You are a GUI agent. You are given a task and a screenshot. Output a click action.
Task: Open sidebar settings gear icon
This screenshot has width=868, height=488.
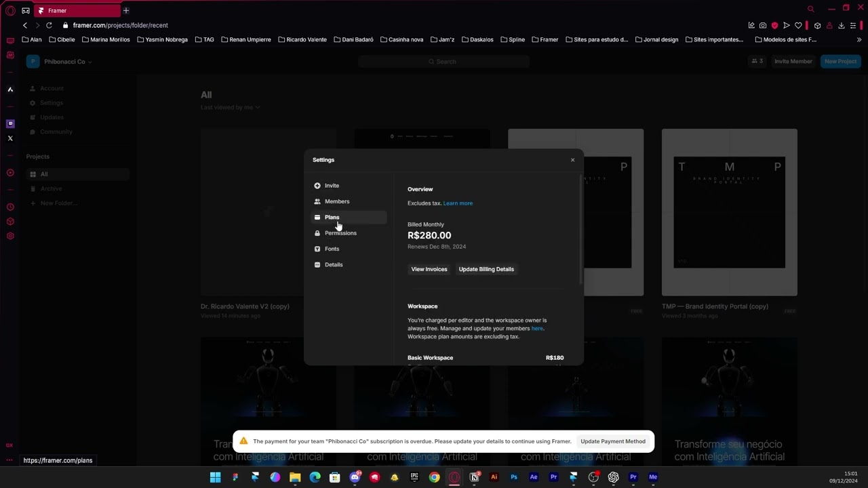pos(10,236)
